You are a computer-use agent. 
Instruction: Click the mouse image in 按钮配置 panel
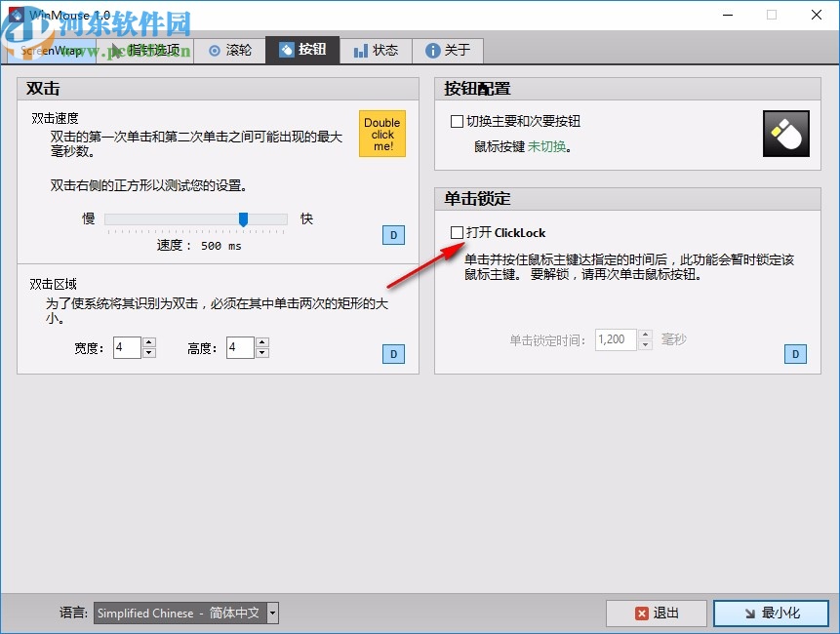pos(786,134)
